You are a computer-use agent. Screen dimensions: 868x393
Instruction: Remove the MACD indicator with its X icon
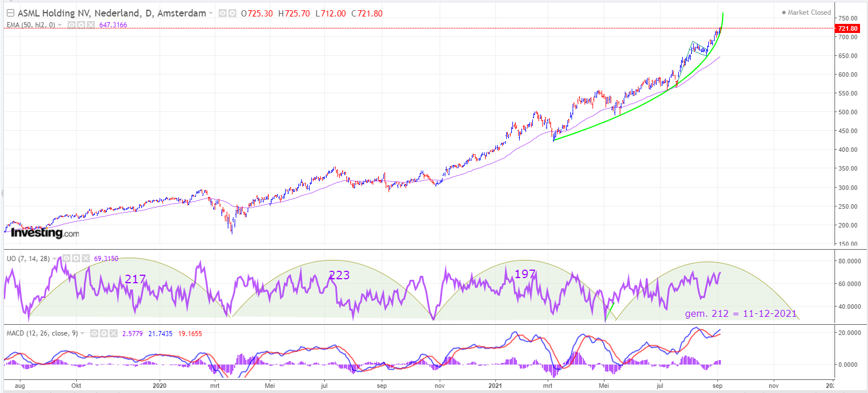pos(114,333)
